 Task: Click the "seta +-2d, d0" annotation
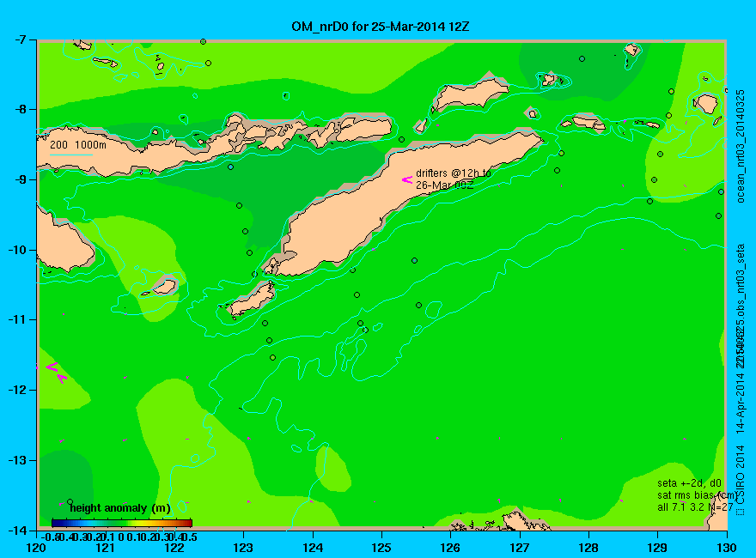coord(690,482)
